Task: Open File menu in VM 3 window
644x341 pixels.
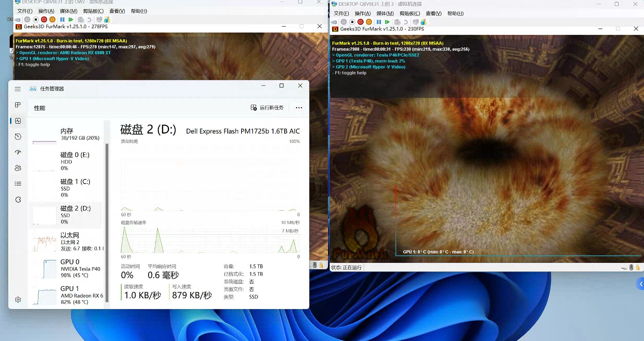Action: click(x=341, y=13)
